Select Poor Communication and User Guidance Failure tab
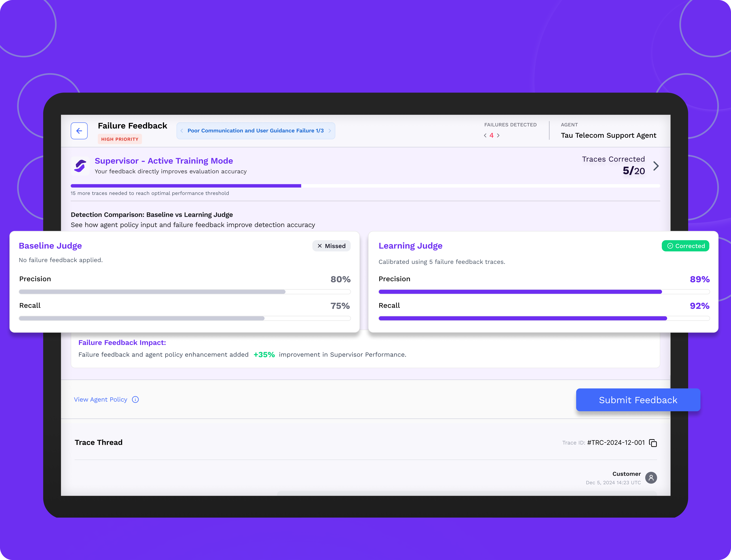The image size is (731, 560). click(255, 131)
